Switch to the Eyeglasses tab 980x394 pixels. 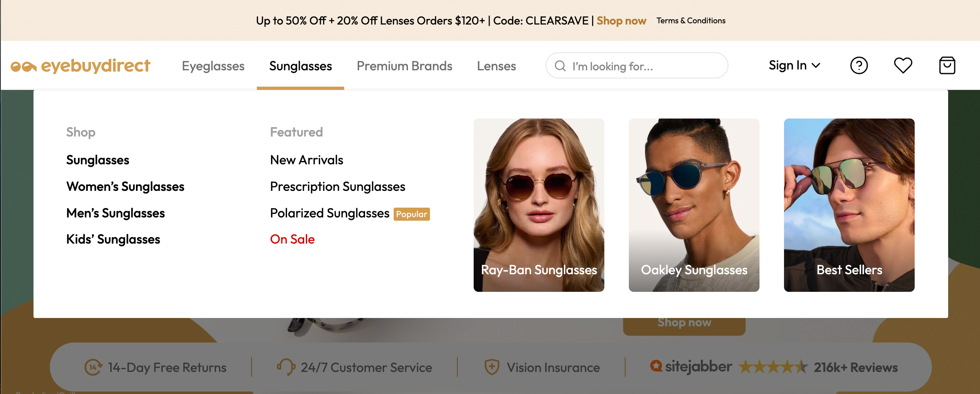coord(213,66)
